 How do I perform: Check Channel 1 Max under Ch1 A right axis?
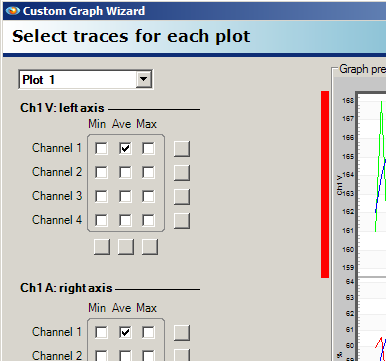148,332
